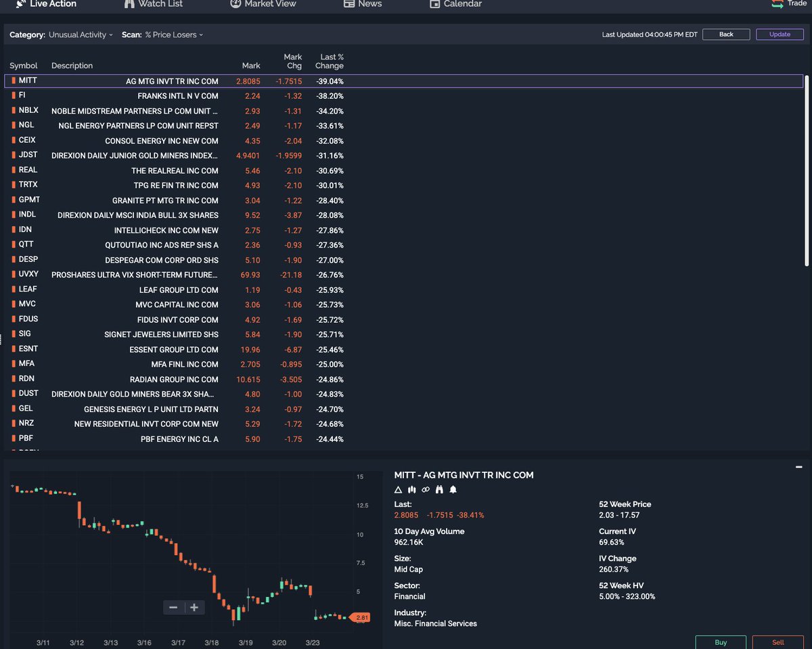Click the Misc. Financial Services industry text
The height and width of the screenshot is (649, 812).
tap(435, 623)
